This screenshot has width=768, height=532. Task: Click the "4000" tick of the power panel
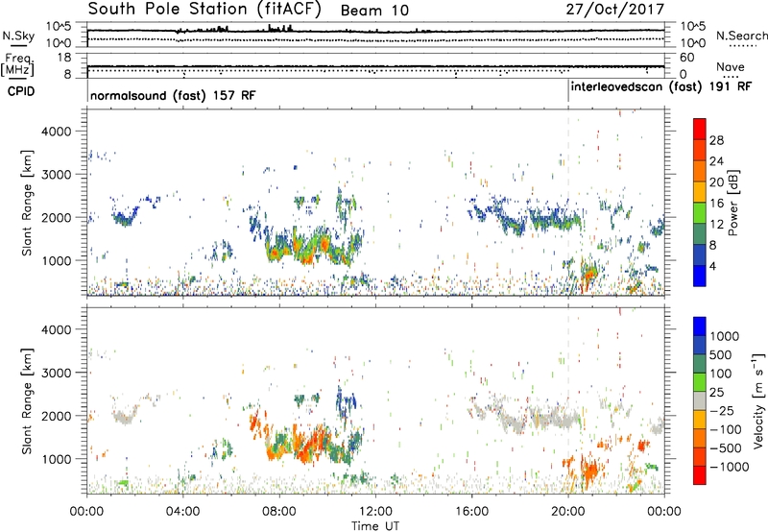point(56,132)
